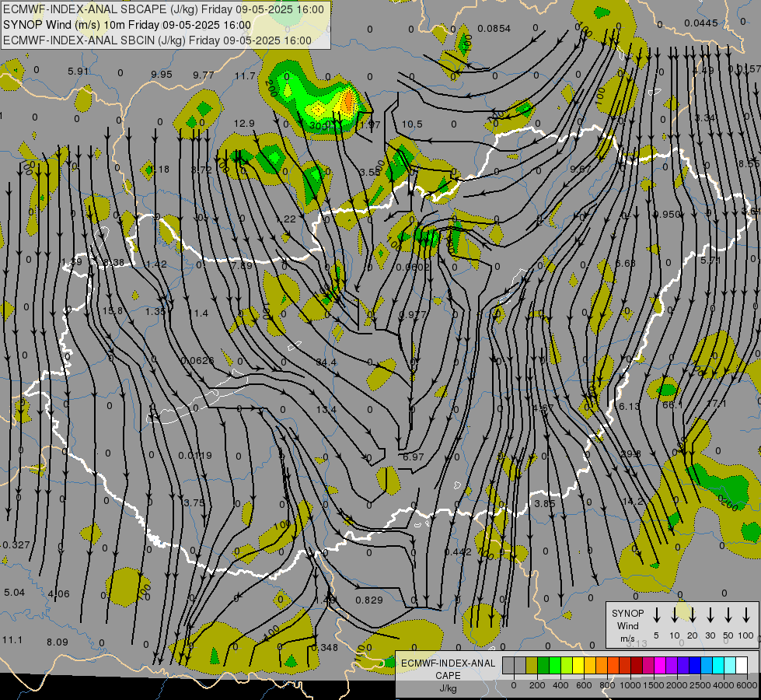Click the 10.5 value on the map
The width and height of the screenshot is (761, 700).
(412, 124)
